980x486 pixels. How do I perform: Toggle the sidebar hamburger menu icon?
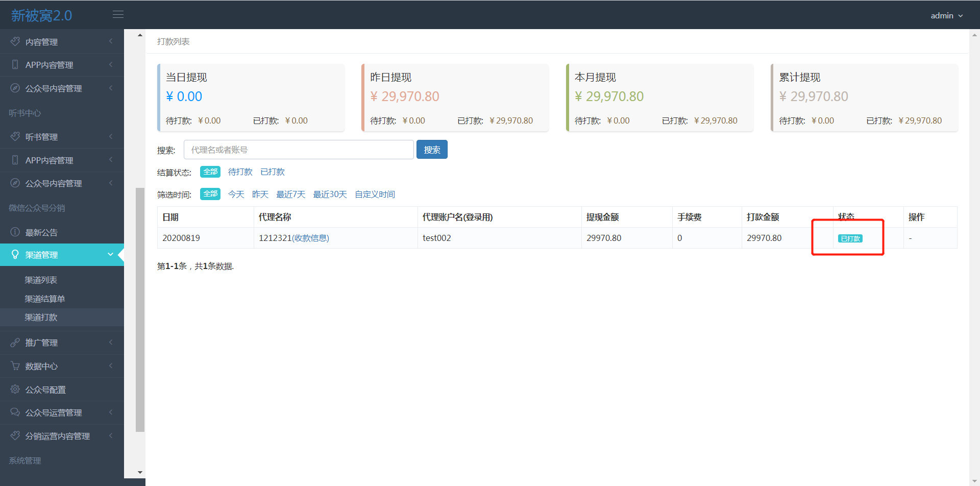pyautogui.click(x=118, y=15)
